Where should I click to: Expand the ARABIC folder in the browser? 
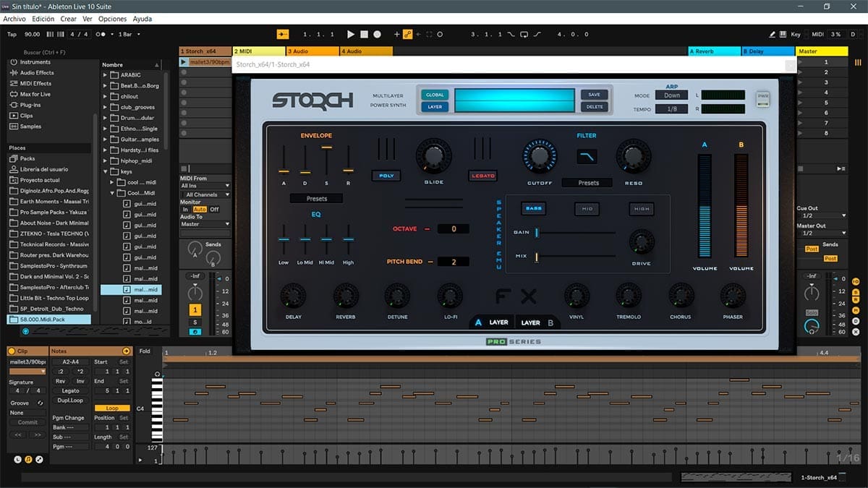tap(106, 75)
